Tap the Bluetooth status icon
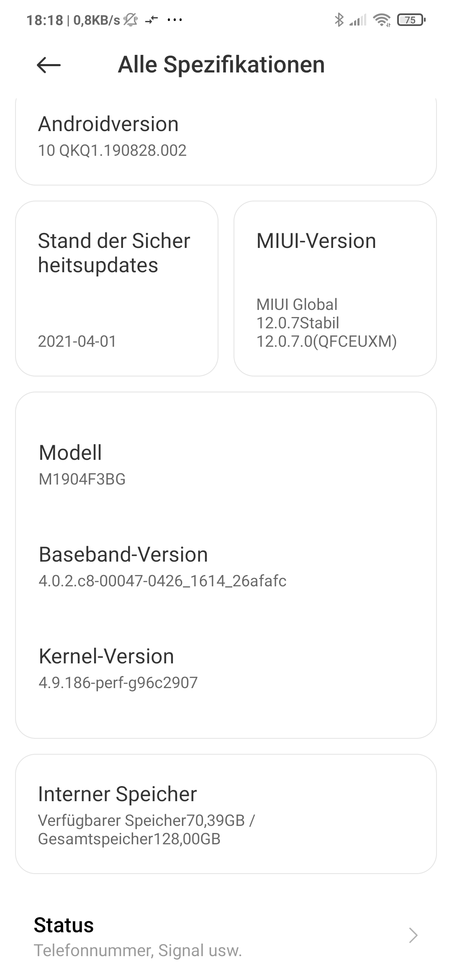Image resolution: width=452 pixels, height=980 pixels. (339, 20)
